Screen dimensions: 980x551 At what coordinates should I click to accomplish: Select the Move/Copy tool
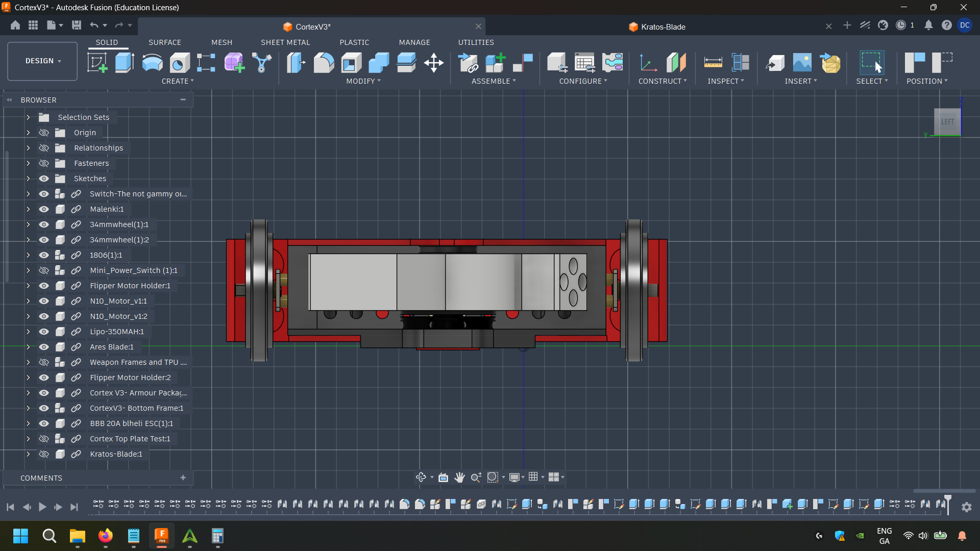pyautogui.click(x=433, y=63)
